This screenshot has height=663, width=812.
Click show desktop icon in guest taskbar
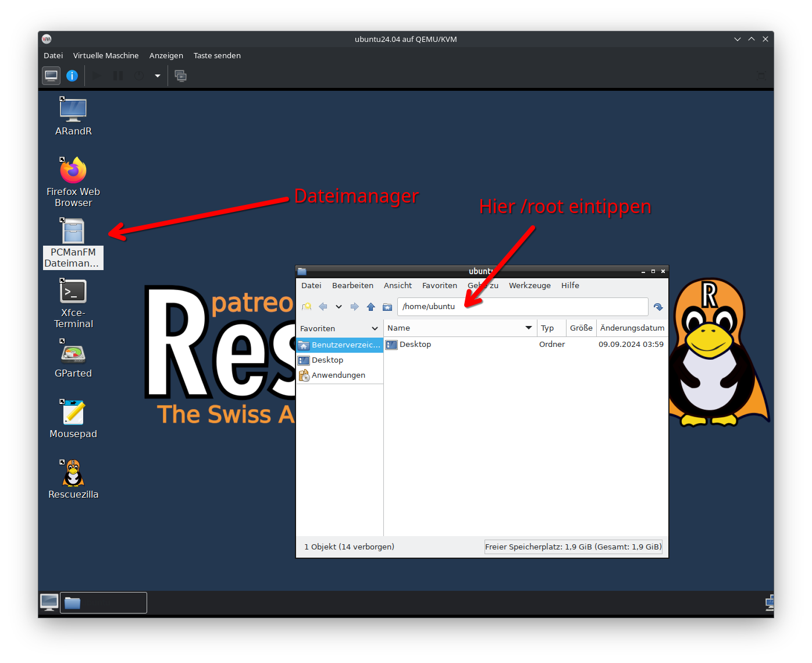tap(49, 602)
